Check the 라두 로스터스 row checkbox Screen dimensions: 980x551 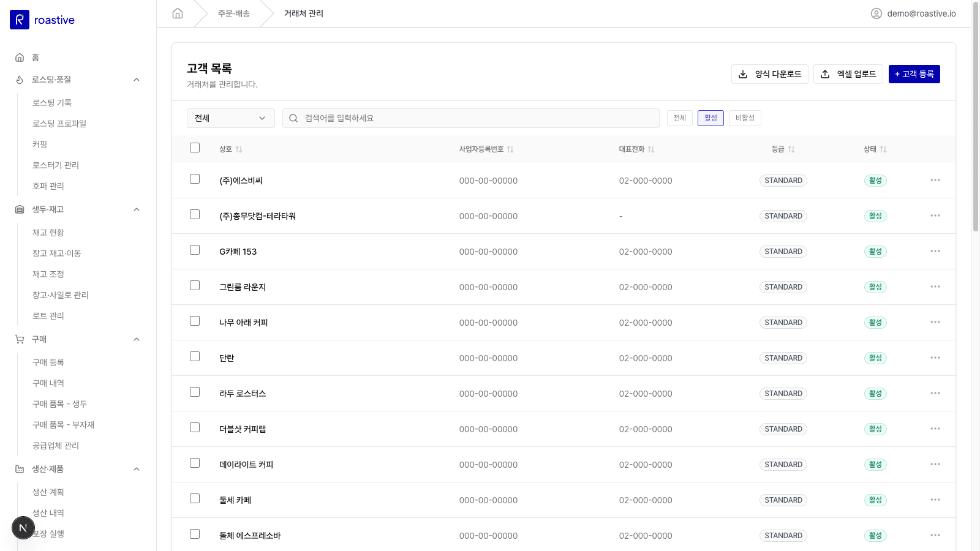(195, 392)
